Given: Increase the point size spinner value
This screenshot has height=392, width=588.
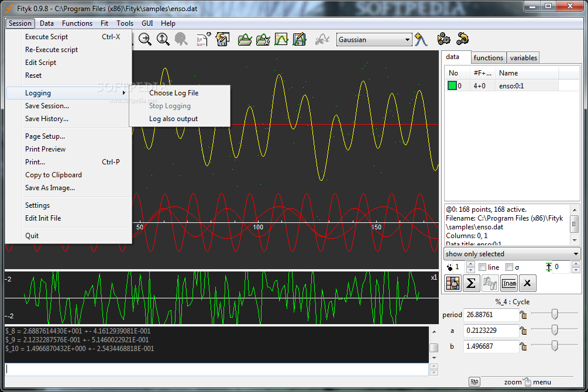Looking at the screenshot, I should click(470, 264).
